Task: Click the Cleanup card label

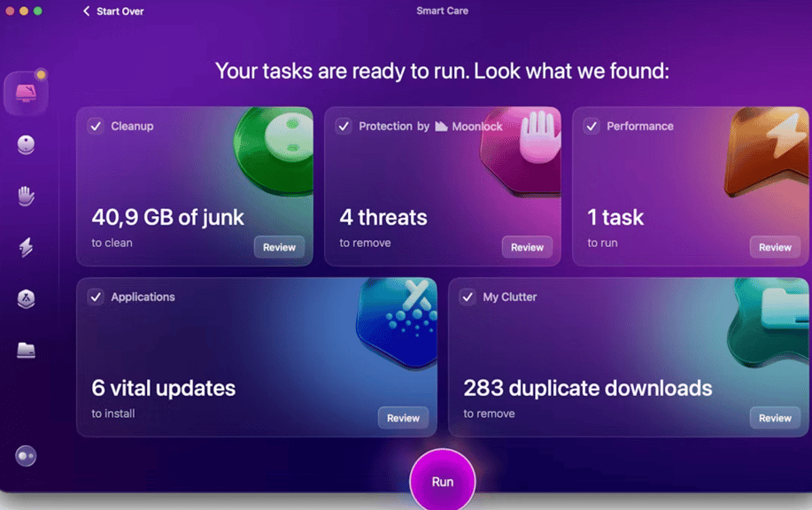Action: coord(132,127)
